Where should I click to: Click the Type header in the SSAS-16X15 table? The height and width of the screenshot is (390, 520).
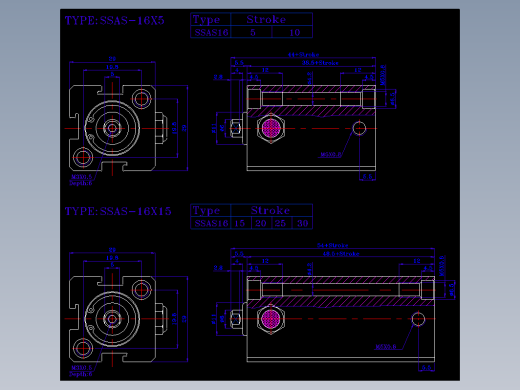pyautogui.click(x=211, y=210)
